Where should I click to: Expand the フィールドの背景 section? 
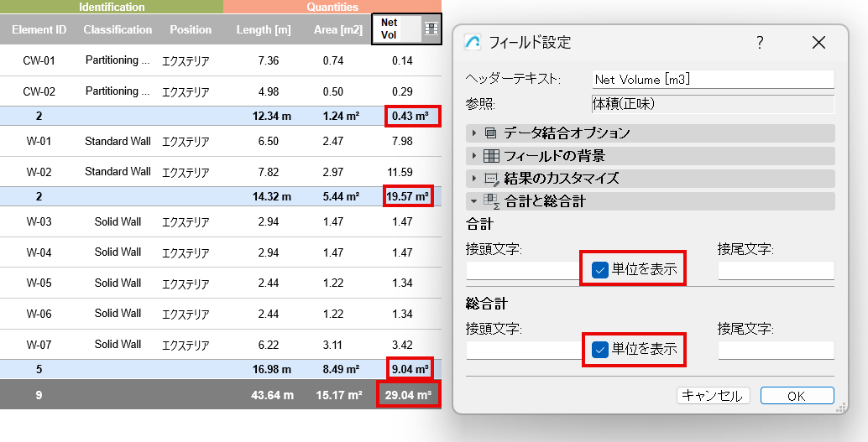click(473, 156)
